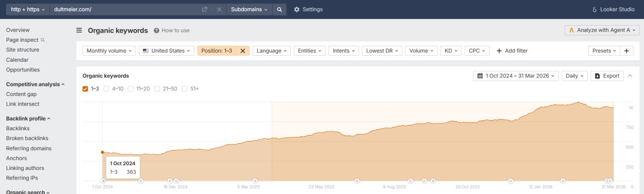Image resolution: width=644 pixels, height=194 pixels.
Task: Search within Page inspect magnifier icon
Action: [43, 40]
